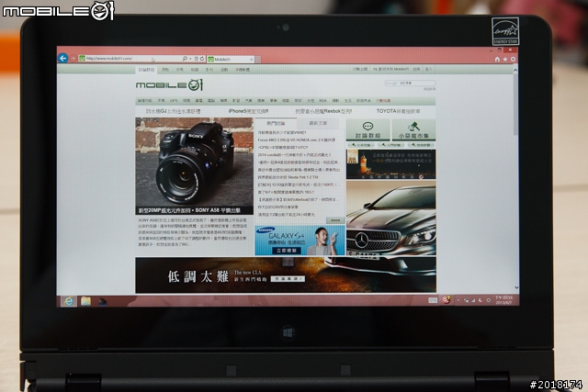Select the 討論群組 top menu tab
The height and width of the screenshot is (392, 588).
(x=146, y=70)
